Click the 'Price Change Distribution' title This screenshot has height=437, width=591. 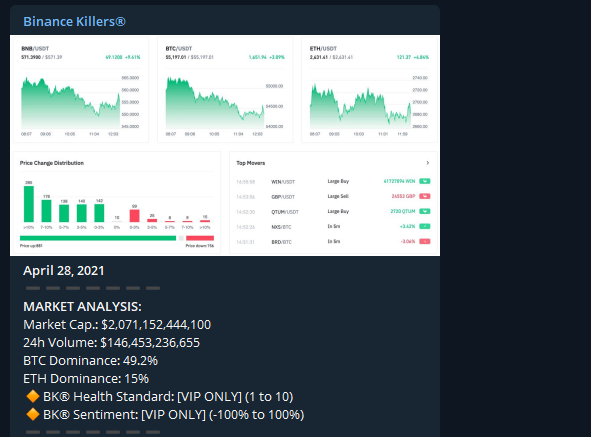(x=52, y=163)
